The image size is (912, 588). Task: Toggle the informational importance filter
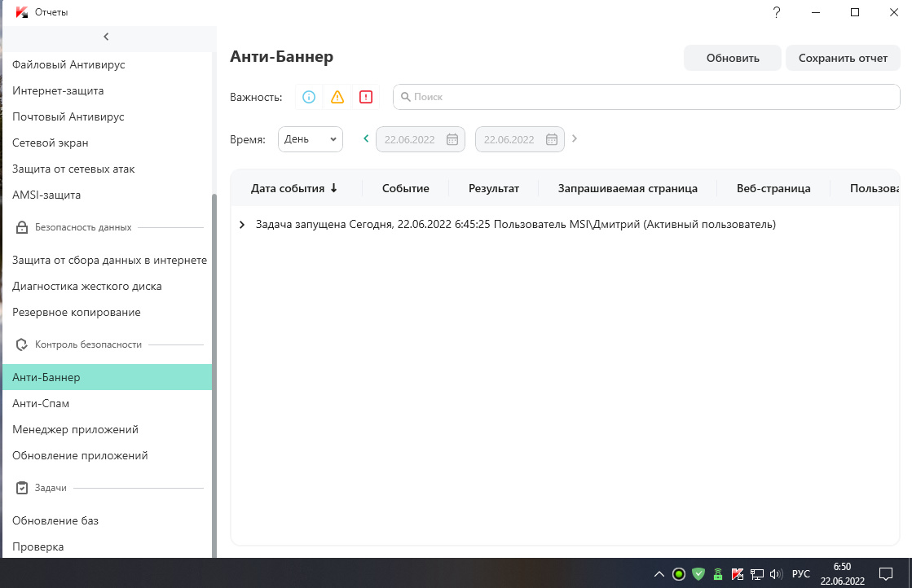309,97
